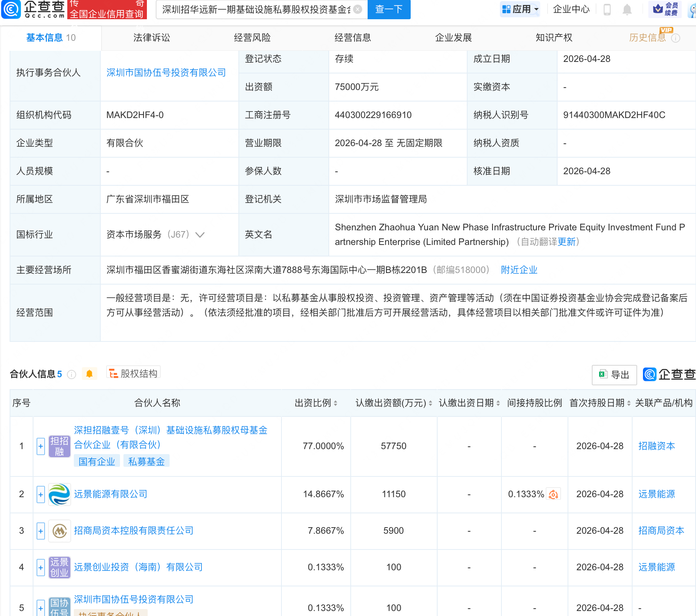Open the notifications bell in header
This screenshot has width=696, height=616.
tap(627, 9)
